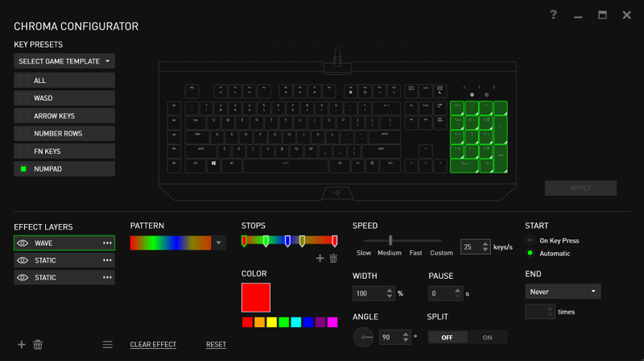Screen dimensions: 644x361
Task: Toggle WAVE layer visibility
Action: [23, 243]
